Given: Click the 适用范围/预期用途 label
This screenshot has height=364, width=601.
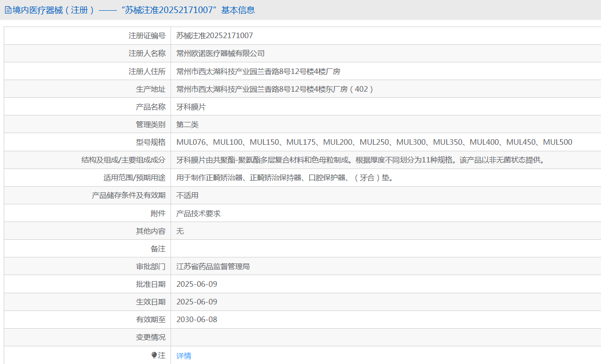Looking at the screenshot, I should pos(134,177).
